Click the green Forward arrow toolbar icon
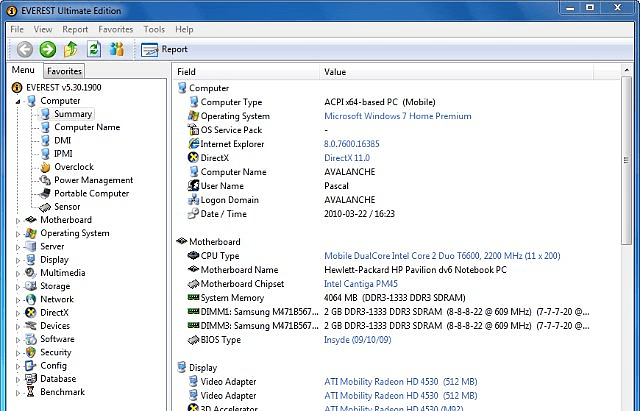640x411 pixels. (47, 49)
